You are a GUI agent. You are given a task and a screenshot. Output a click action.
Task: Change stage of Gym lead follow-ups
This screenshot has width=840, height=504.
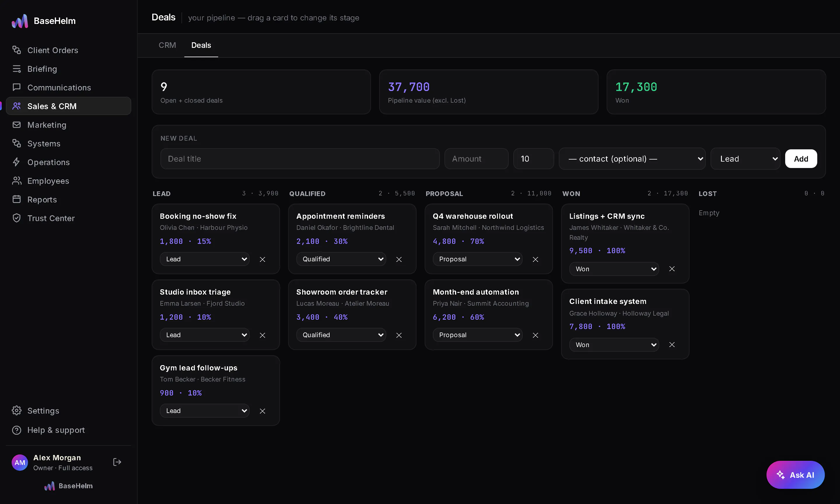pos(205,411)
